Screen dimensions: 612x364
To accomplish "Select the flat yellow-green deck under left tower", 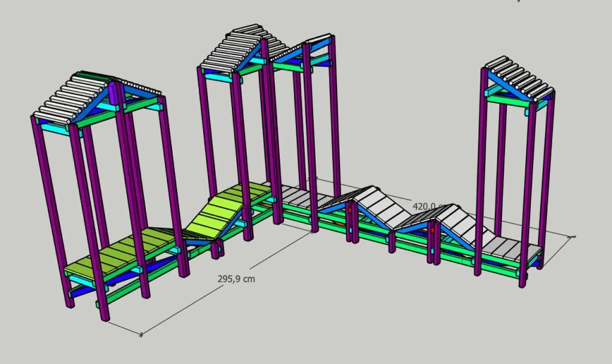I will pyautogui.click(x=120, y=256).
